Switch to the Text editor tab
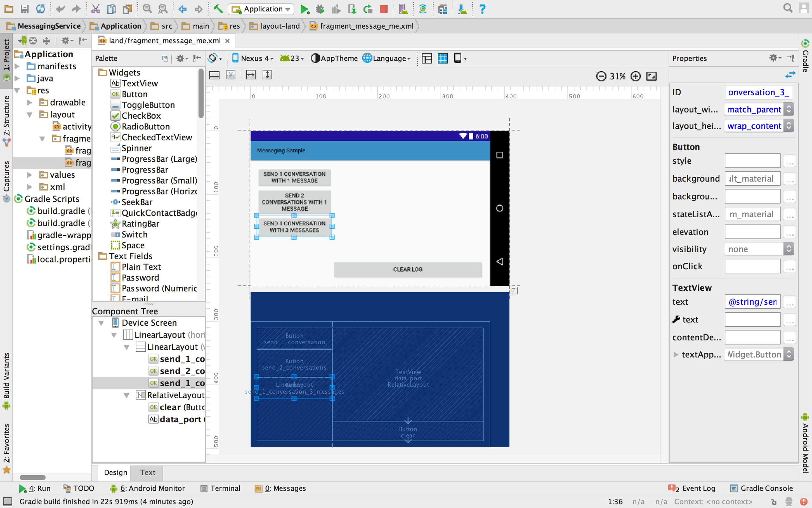 [147, 472]
